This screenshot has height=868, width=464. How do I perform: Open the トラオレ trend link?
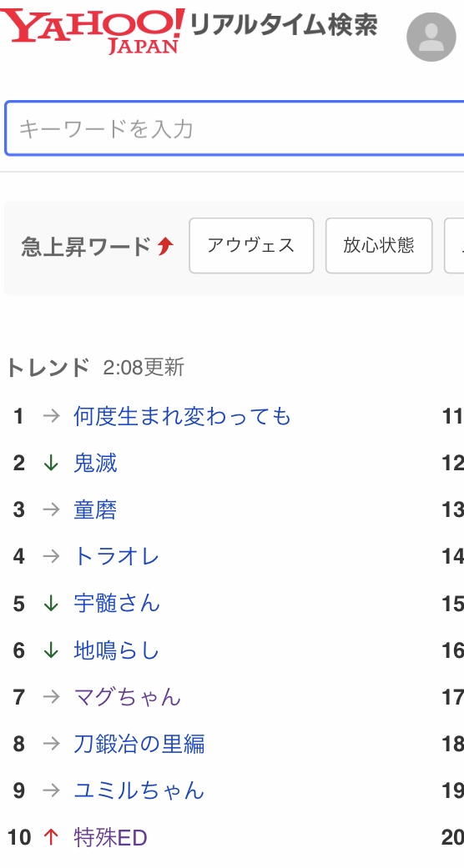click(x=116, y=556)
